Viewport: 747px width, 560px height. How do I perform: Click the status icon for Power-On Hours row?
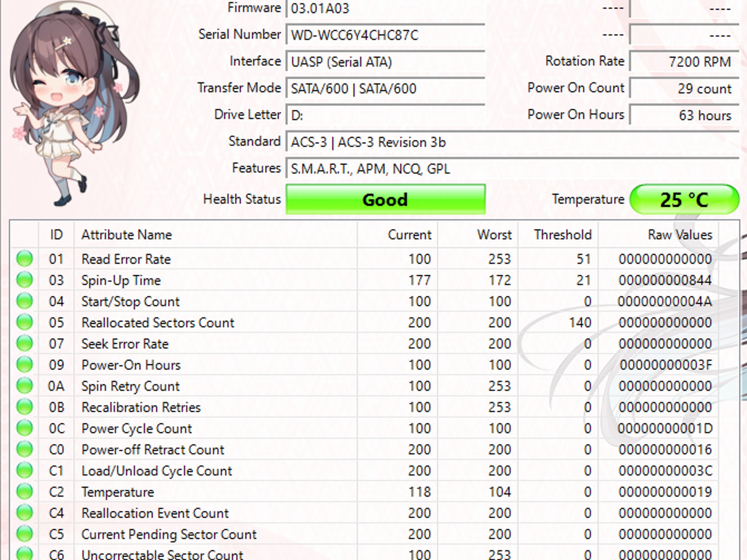25,365
